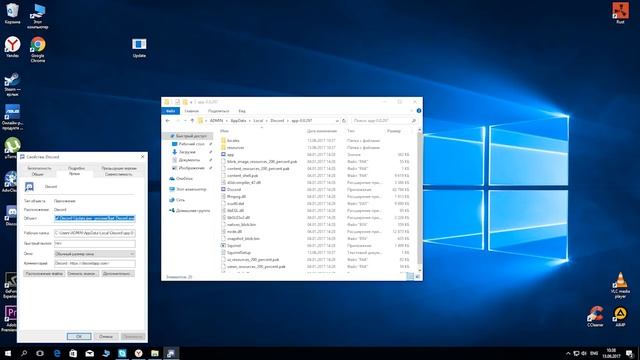Viewport: 640px width, 360px height.
Task: Expand the Explorer address bar history dropdown
Action: (x=337, y=121)
